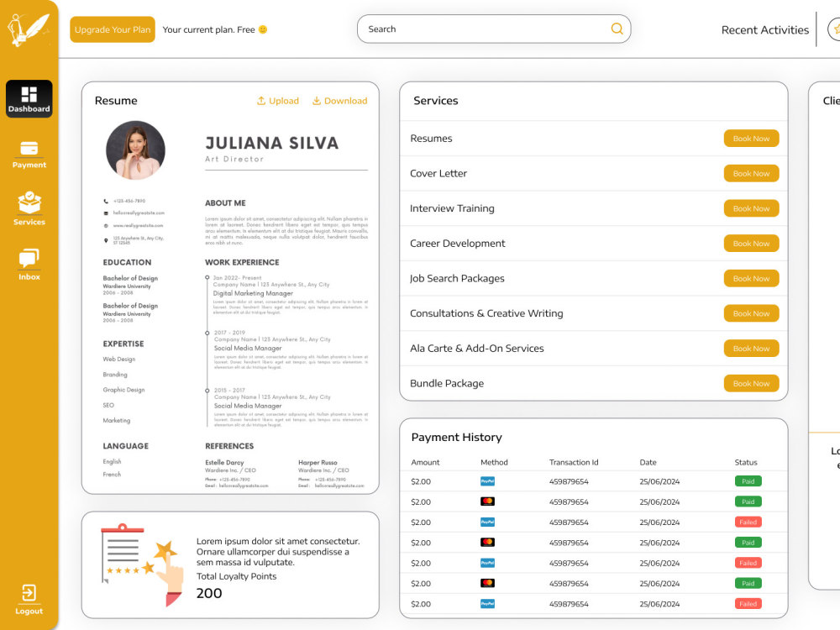Click the Job Search Packages row label

(457, 279)
